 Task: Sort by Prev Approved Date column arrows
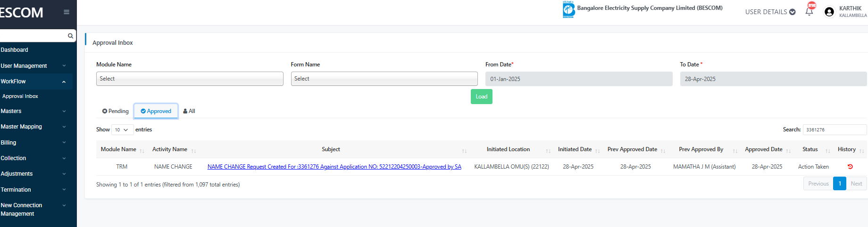point(663,151)
